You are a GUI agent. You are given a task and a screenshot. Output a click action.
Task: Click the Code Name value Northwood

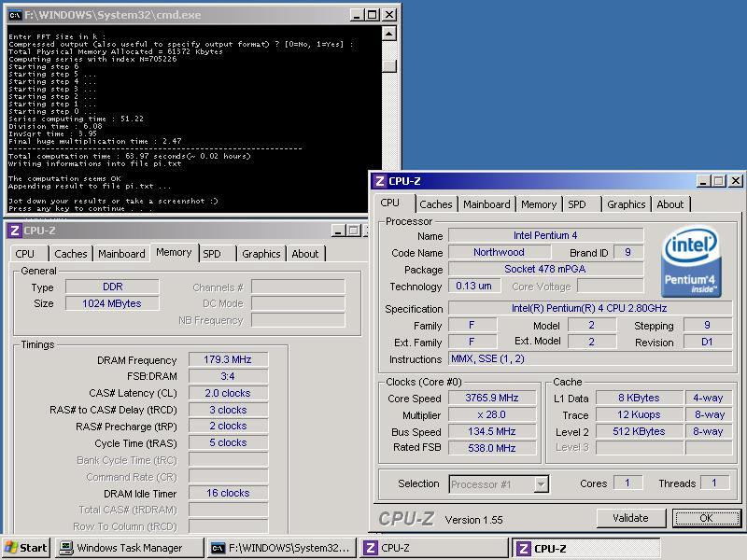[x=499, y=252]
